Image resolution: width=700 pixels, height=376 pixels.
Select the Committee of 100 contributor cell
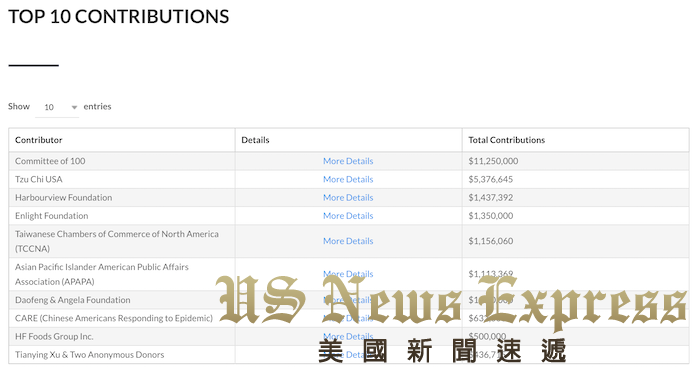pos(121,161)
